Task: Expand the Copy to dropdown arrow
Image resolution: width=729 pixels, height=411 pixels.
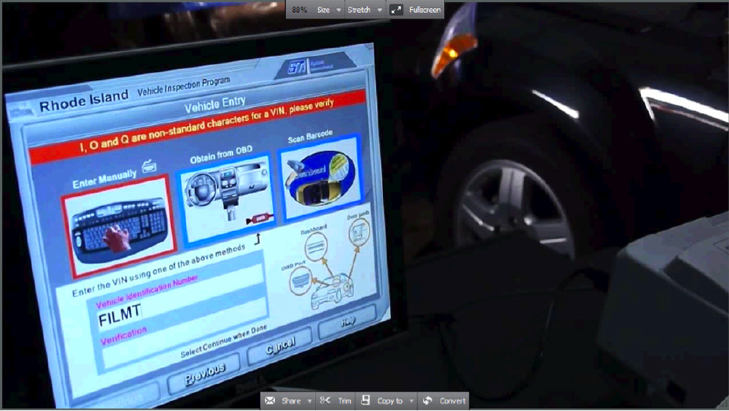Action: [411, 401]
